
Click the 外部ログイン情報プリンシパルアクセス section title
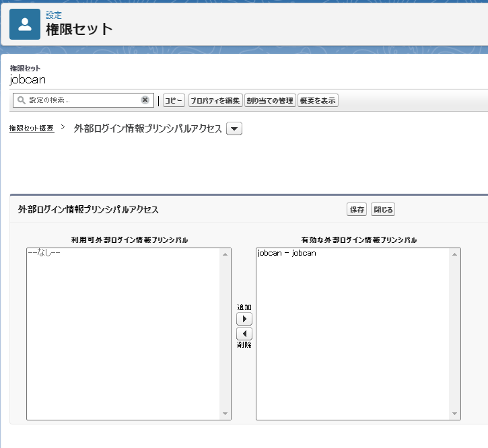[88, 209]
